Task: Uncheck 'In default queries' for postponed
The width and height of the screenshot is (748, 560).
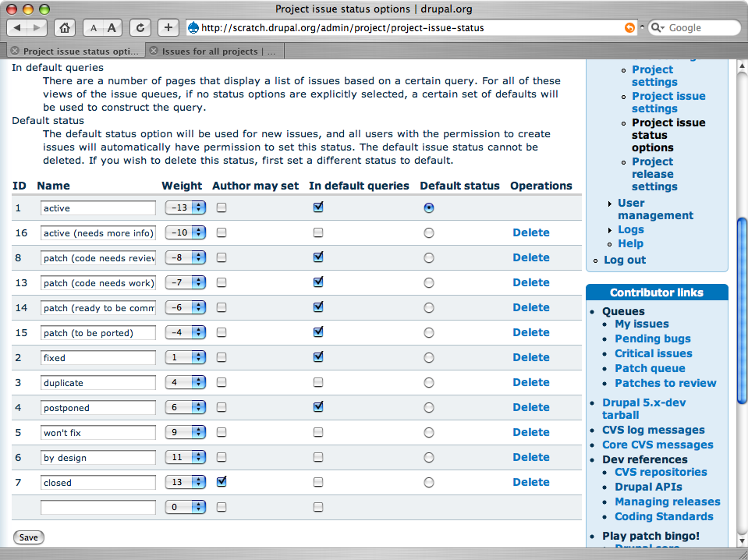Action: click(x=318, y=407)
